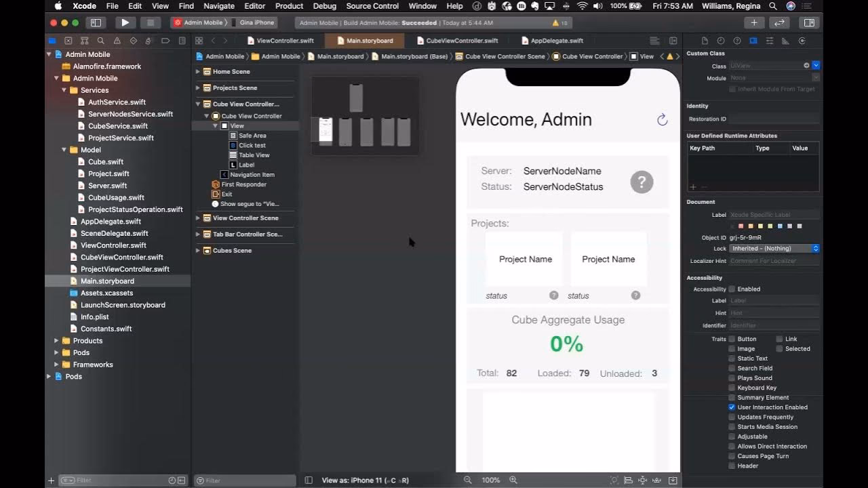Viewport: 868px width, 488px height.
Task: Open the Identity inspector panel
Action: 753,41
